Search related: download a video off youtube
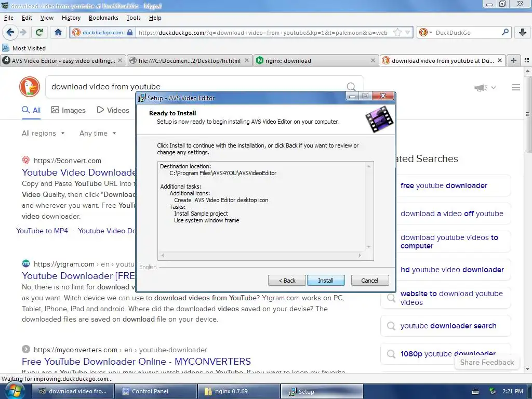The image size is (532, 399). 452,214
